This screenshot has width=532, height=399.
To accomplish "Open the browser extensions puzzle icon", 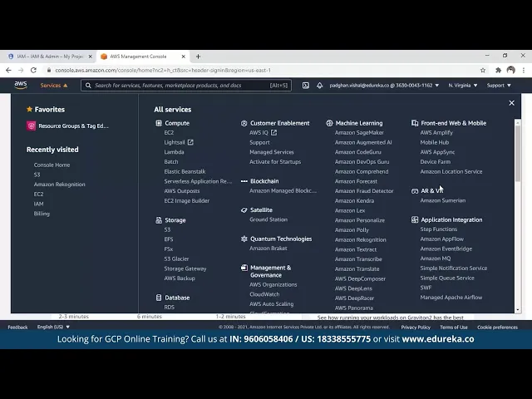I will point(498,70).
